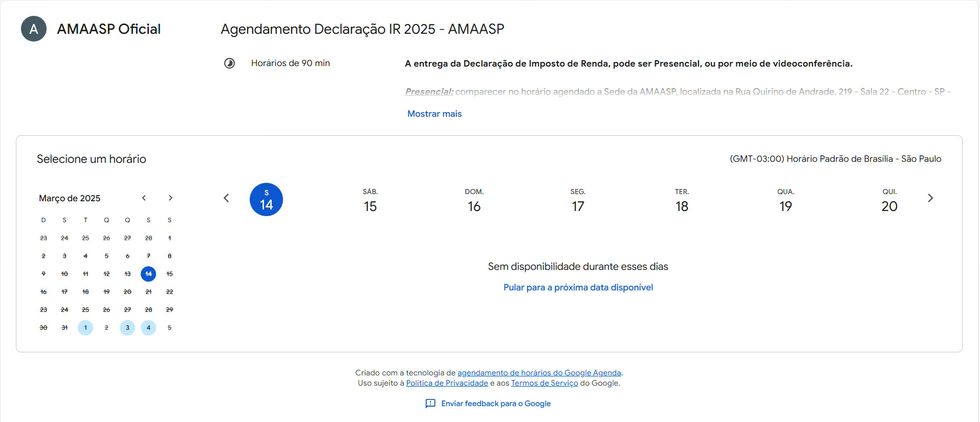Select highlighted day 14 in mini calendar
Screen dimensions: 980x422
(x=148, y=274)
